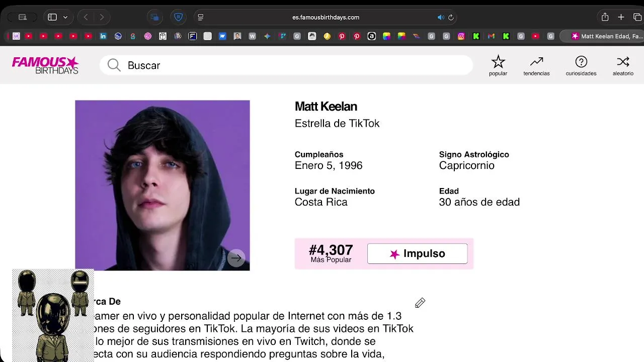Screen dimensions: 644x362
Task: Click the Bitwarden shield extension icon
Action: [178, 17]
